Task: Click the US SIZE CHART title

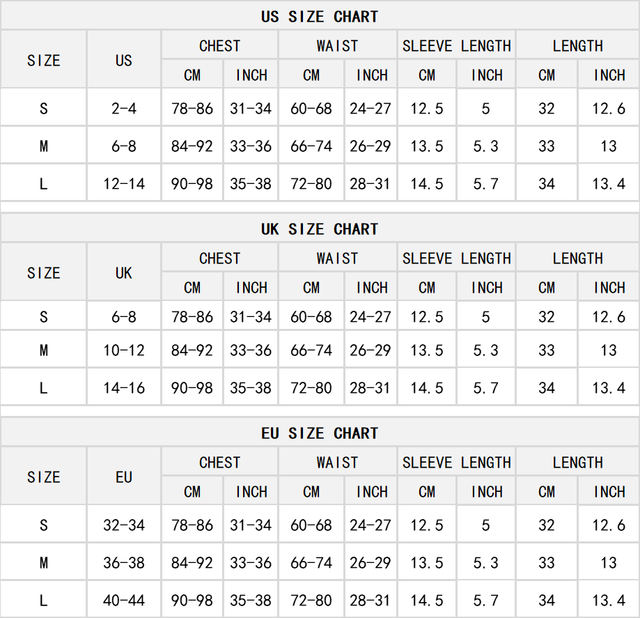Action: point(319,16)
